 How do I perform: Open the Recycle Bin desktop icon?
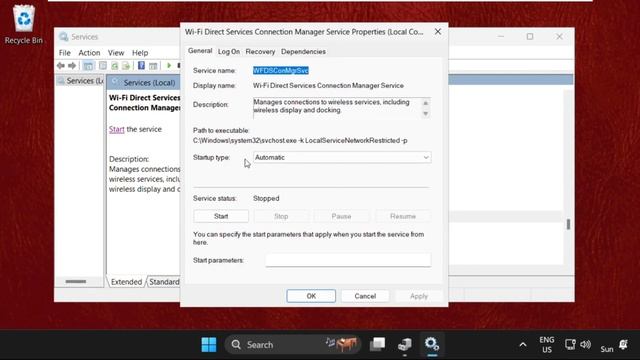click(24, 24)
